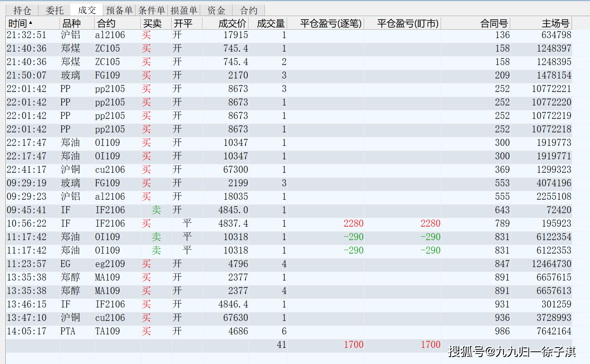The image size is (590, 364).
Task: Select trade with 主场号 6657613
Action: point(289,291)
